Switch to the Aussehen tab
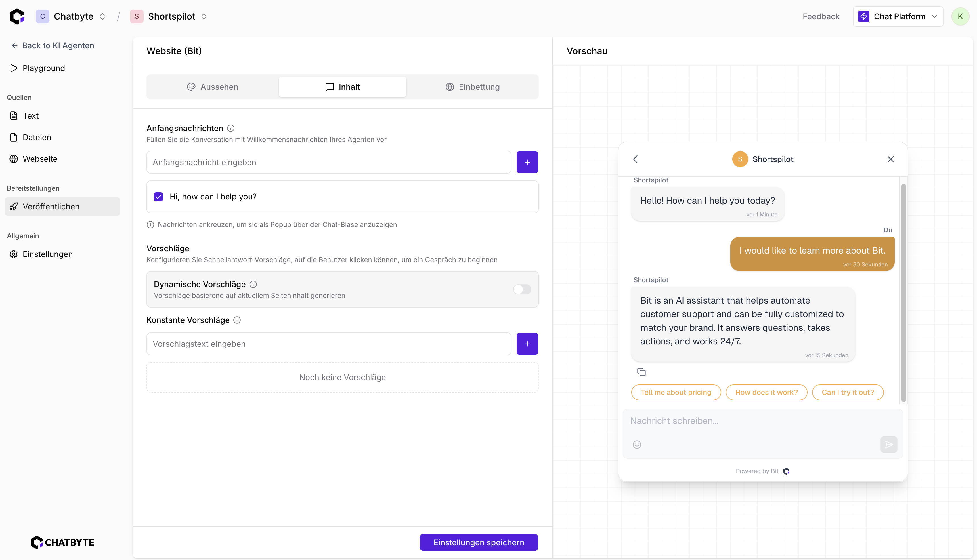 point(212,87)
